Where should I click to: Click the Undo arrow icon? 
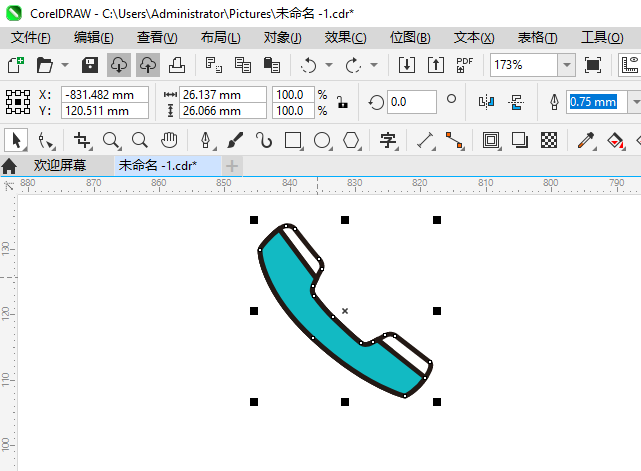[308, 65]
